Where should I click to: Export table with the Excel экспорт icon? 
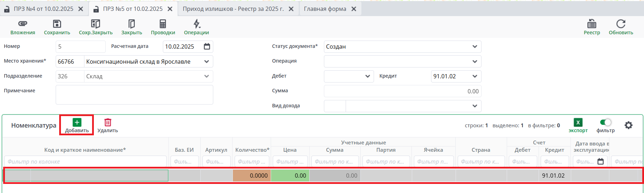coord(578,123)
